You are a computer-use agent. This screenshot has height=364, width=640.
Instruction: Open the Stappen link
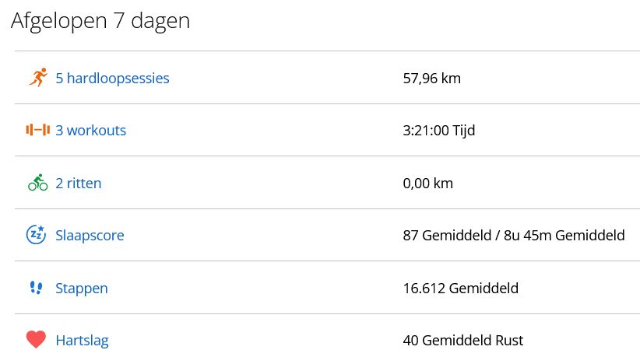[82, 288]
